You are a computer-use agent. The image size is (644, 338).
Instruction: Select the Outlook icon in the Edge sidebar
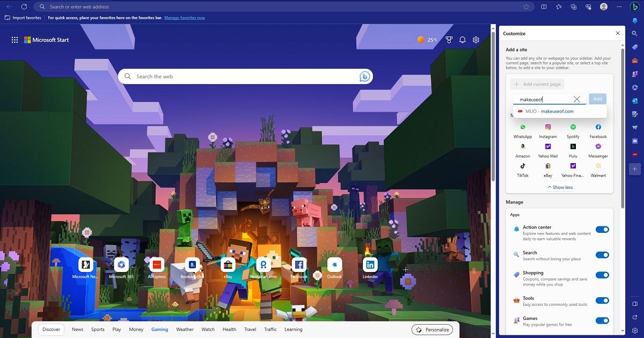(x=635, y=101)
